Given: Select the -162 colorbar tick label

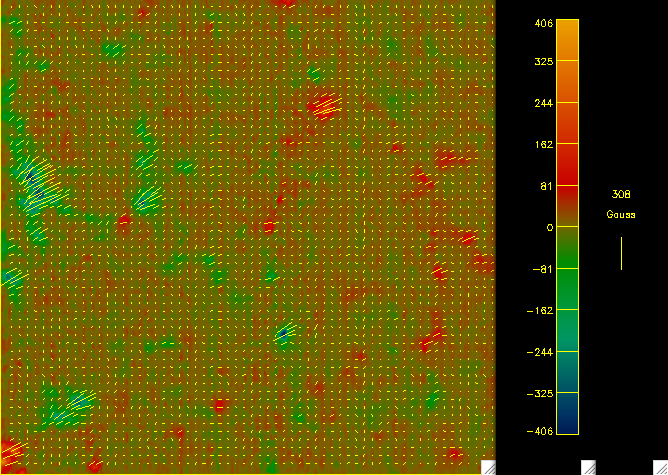Looking at the screenshot, I should [x=540, y=311].
